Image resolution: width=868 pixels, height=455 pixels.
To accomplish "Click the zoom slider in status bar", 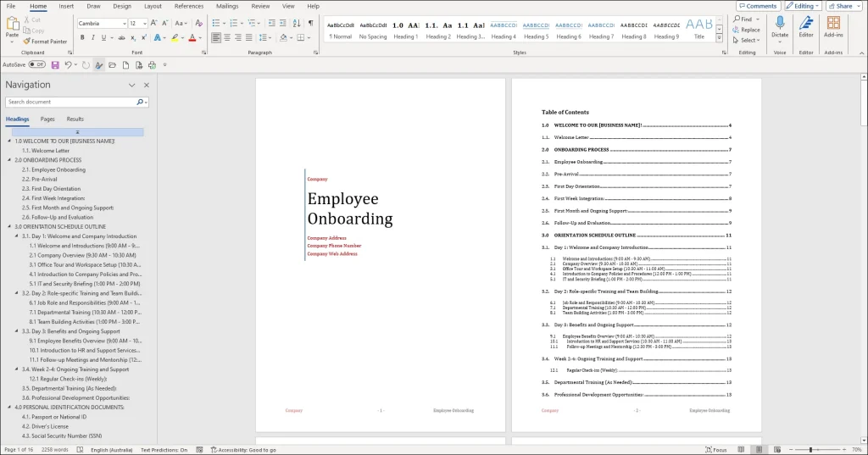I will point(810,450).
